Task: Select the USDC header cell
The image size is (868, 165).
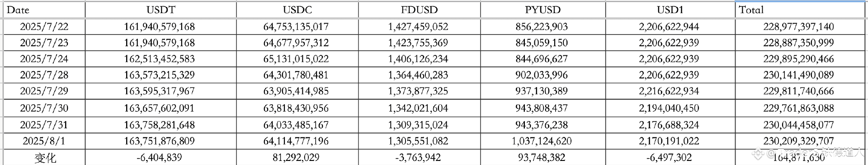Action: [297, 10]
